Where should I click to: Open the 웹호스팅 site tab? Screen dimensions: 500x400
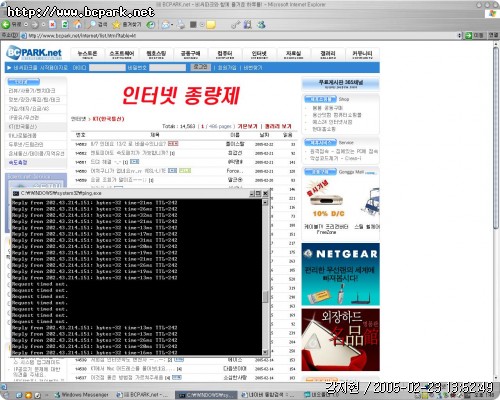156,54
